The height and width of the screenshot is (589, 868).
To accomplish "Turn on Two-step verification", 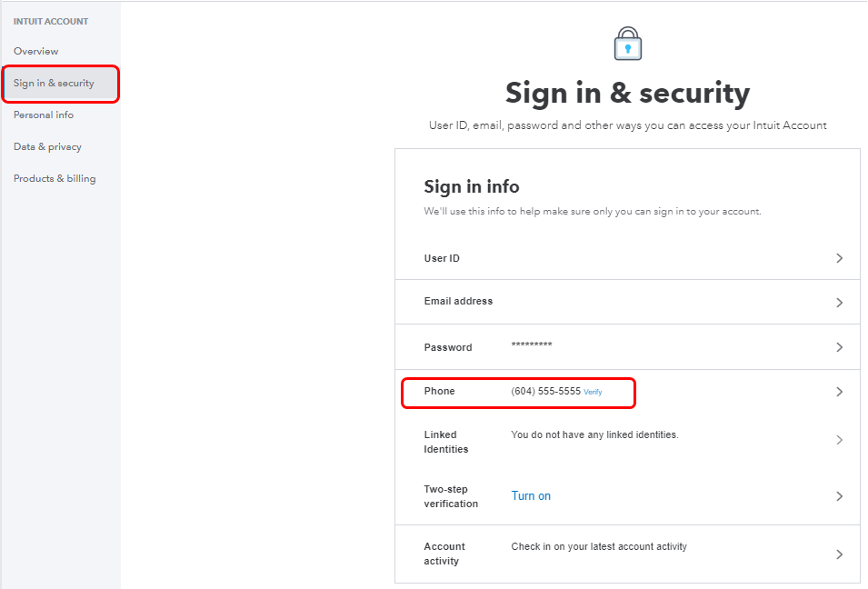I will coord(531,495).
